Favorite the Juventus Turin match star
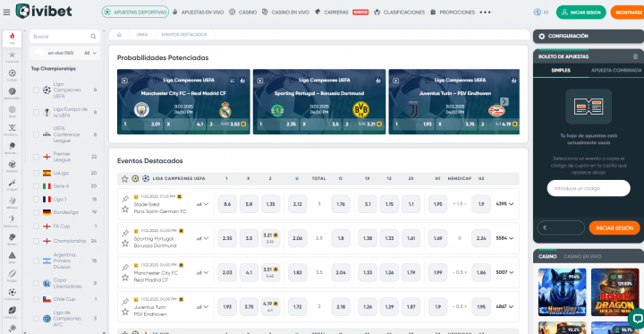Screen dimensions: 644x334 (x=125, y=313)
